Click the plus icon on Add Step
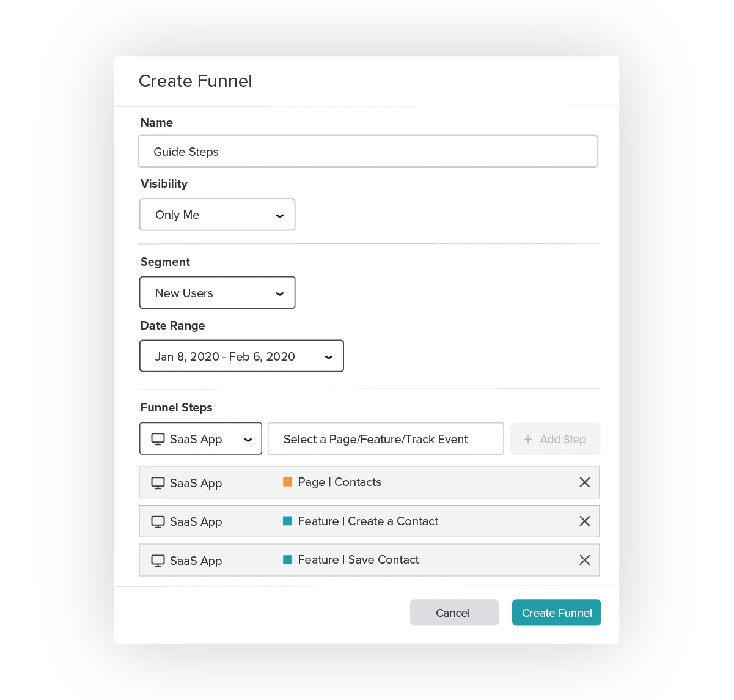734x700 pixels. tap(528, 439)
